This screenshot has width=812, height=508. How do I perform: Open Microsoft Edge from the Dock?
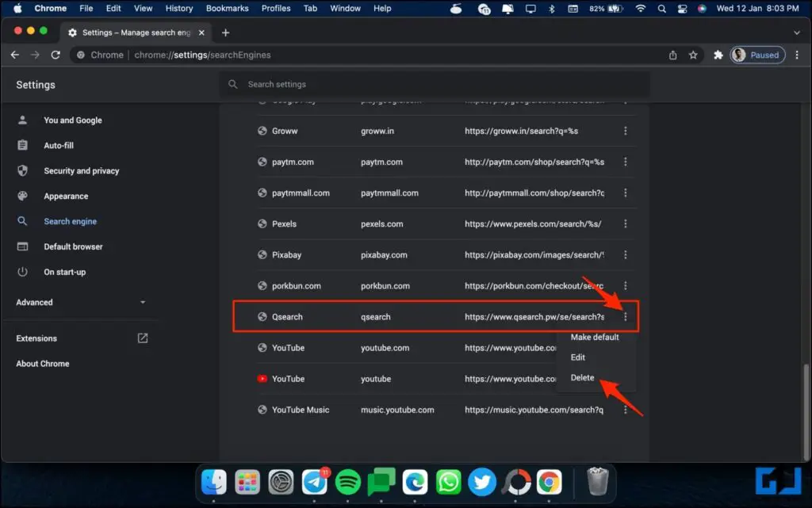(x=415, y=482)
